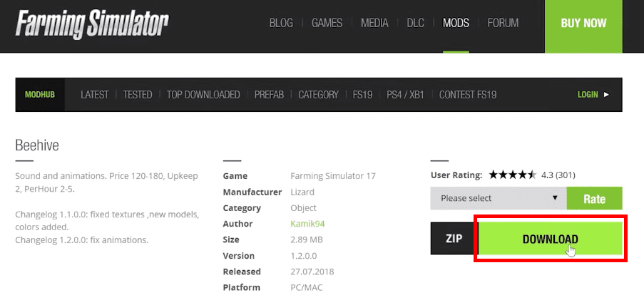Open the Please select rating dropdown
This screenshot has width=644, height=305.
499,198
